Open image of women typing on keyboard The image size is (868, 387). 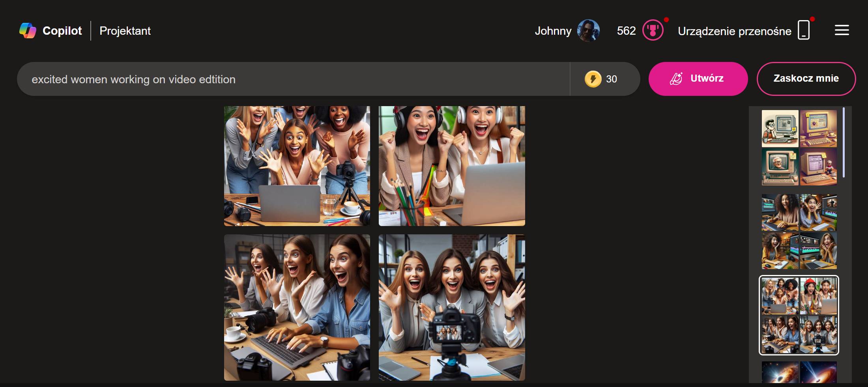pyautogui.click(x=297, y=307)
